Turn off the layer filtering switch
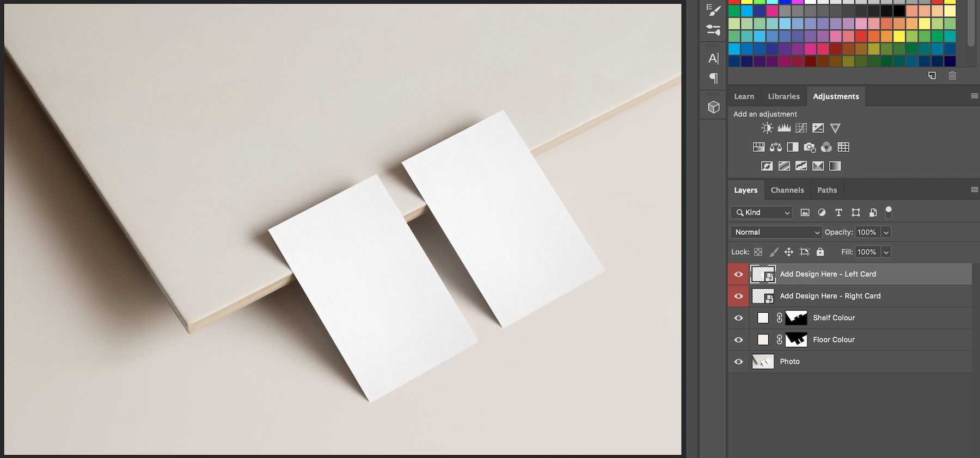Image resolution: width=980 pixels, height=458 pixels. 889,212
